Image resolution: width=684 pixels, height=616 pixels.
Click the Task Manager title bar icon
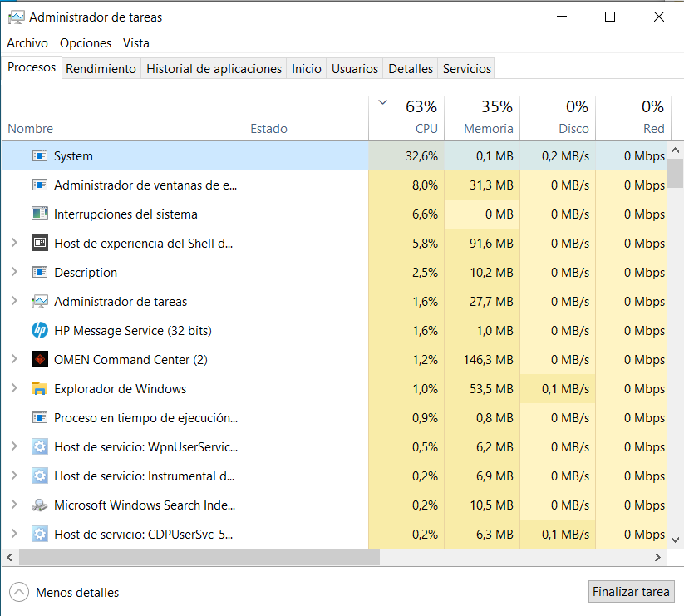[x=17, y=17]
